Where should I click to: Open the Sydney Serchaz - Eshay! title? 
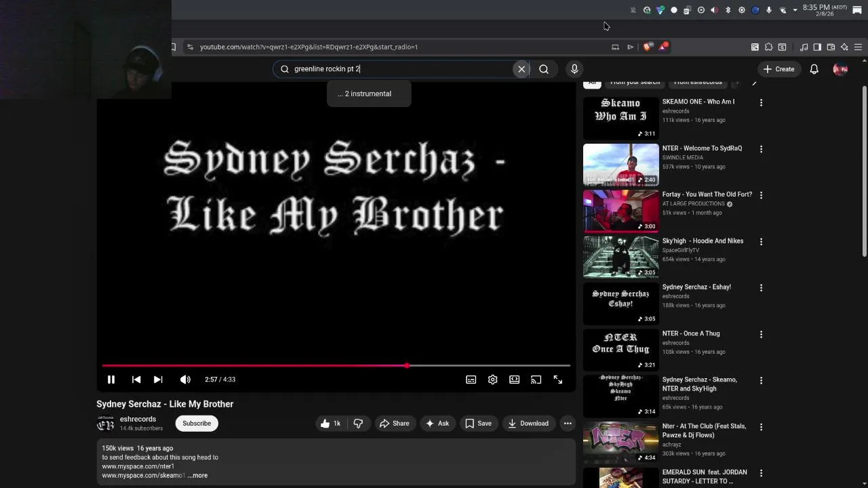pos(696,287)
